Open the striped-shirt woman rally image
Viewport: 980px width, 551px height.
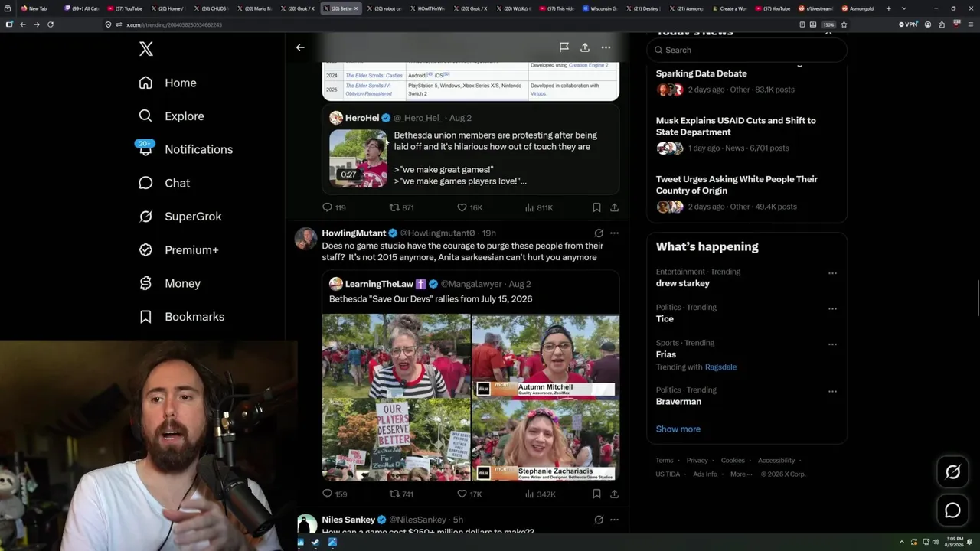pyautogui.click(x=396, y=356)
